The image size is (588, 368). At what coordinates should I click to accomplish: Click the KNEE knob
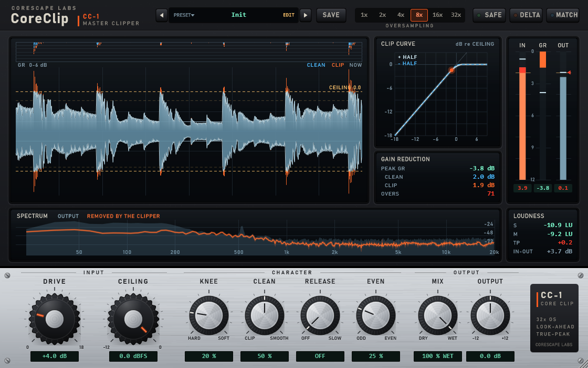pyautogui.click(x=209, y=316)
